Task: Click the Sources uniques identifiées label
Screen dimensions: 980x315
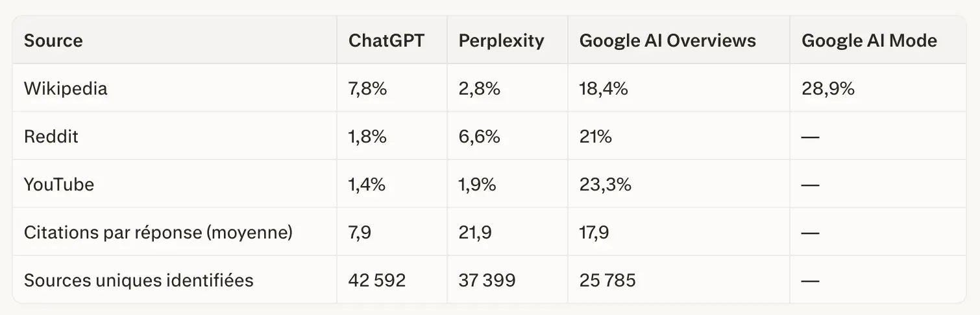Action: coord(138,280)
